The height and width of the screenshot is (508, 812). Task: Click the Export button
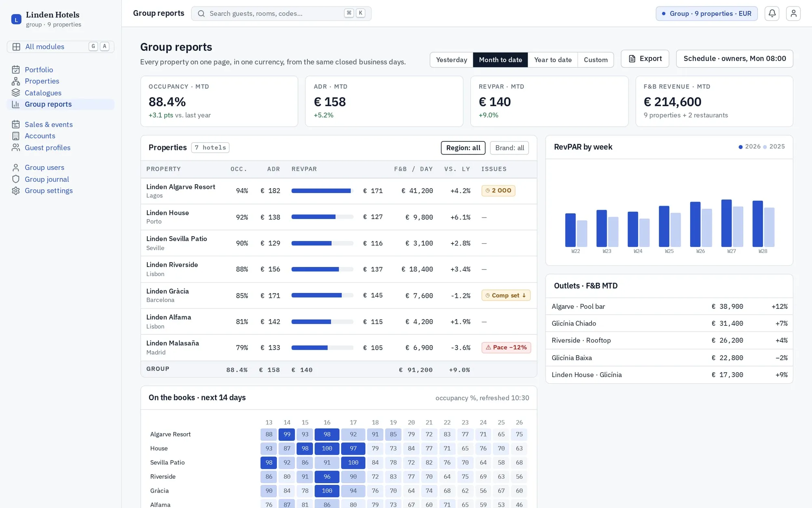(x=645, y=59)
